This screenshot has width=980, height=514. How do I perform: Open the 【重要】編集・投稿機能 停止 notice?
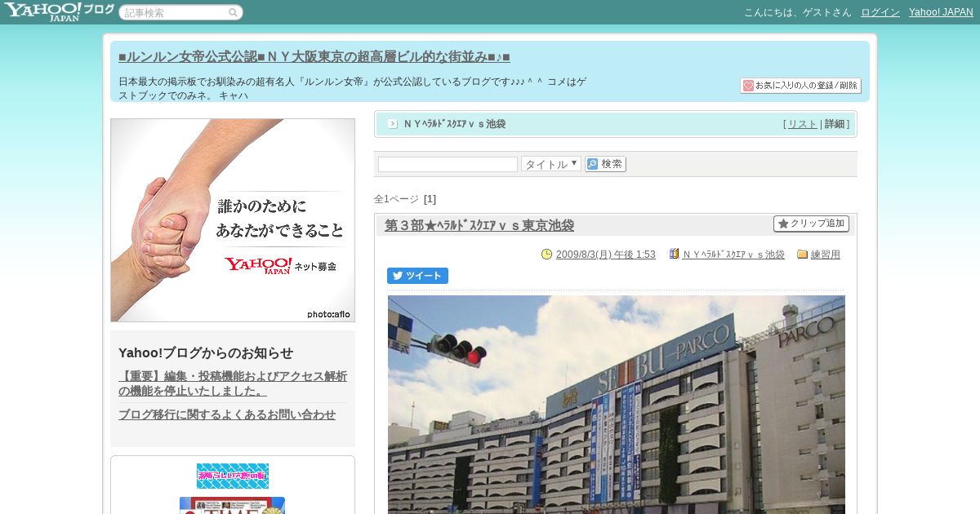(x=233, y=383)
